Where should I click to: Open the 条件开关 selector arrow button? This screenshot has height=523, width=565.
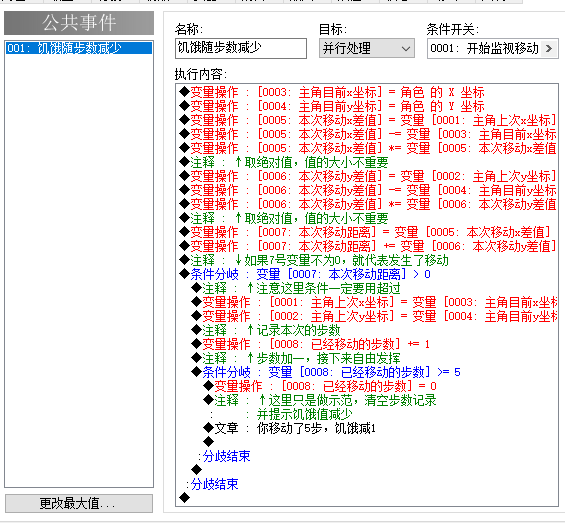(x=549, y=48)
